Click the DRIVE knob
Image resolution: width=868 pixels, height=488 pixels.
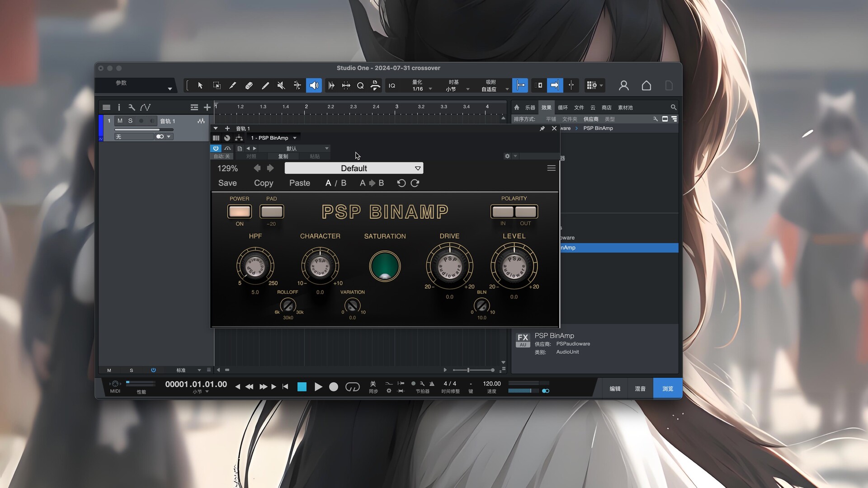click(449, 267)
